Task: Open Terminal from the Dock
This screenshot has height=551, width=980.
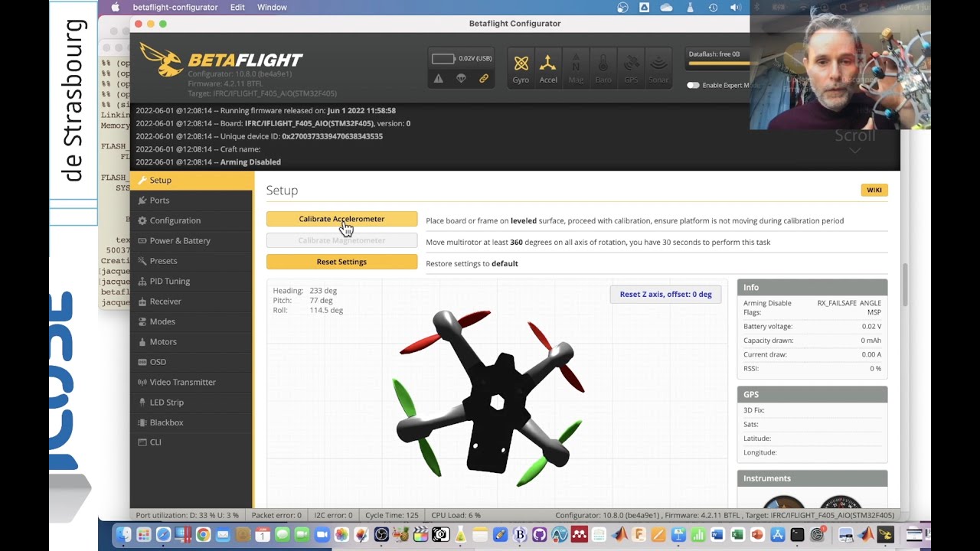Action: click(797, 534)
